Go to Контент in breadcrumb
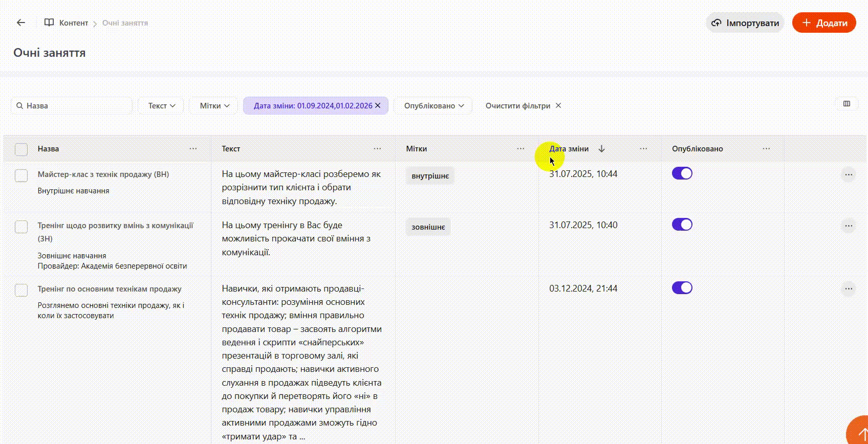Viewport: 868px width, 444px height. coord(73,23)
